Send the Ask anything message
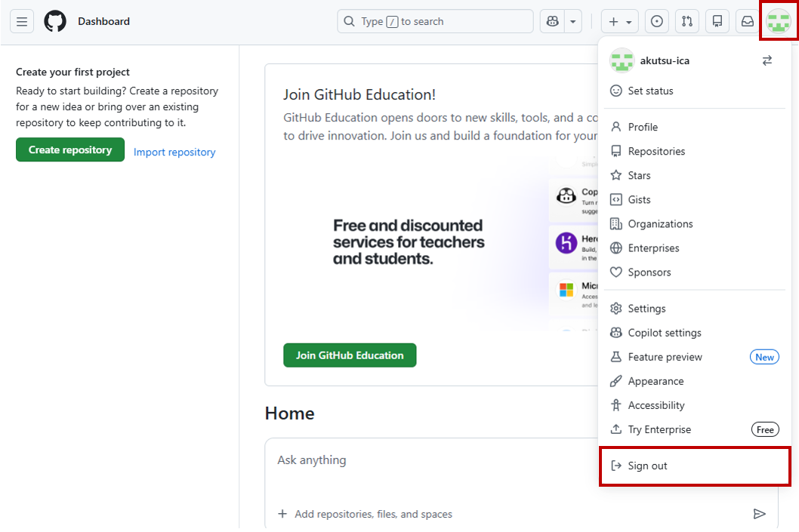 [760, 514]
